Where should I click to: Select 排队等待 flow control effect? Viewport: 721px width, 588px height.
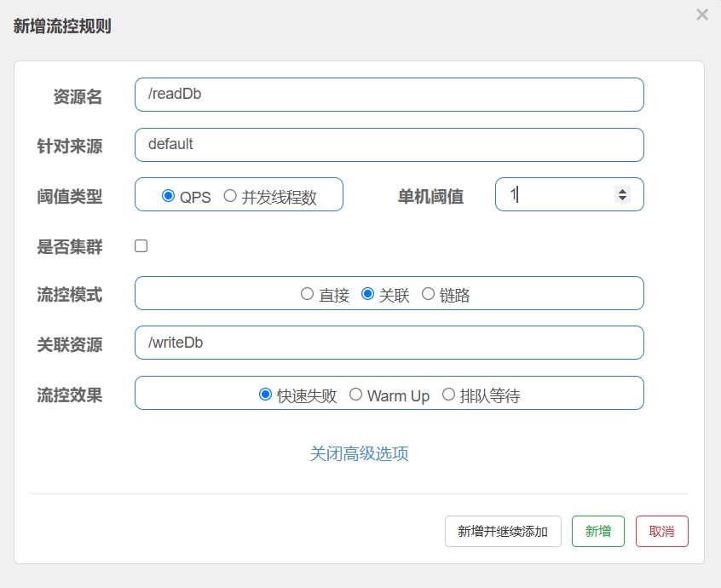(x=448, y=395)
